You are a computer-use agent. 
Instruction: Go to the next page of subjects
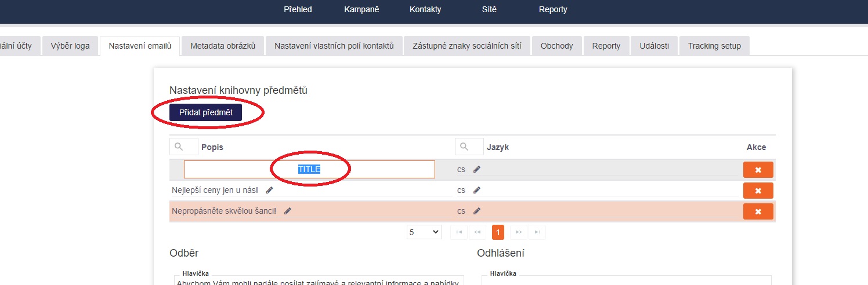(519, 232)
